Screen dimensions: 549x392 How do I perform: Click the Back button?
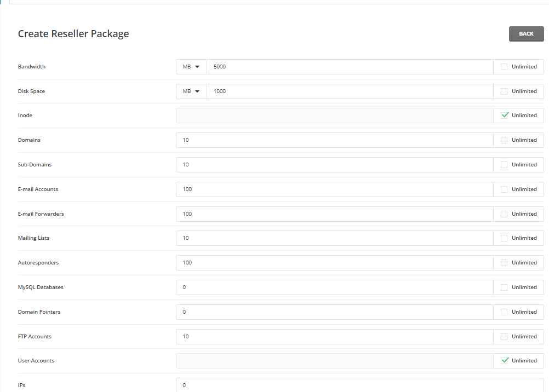pos(526,34)
